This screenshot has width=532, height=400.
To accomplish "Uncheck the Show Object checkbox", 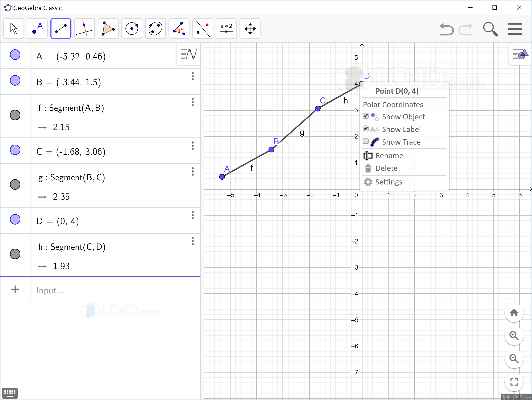I will [x=366, y=116].
